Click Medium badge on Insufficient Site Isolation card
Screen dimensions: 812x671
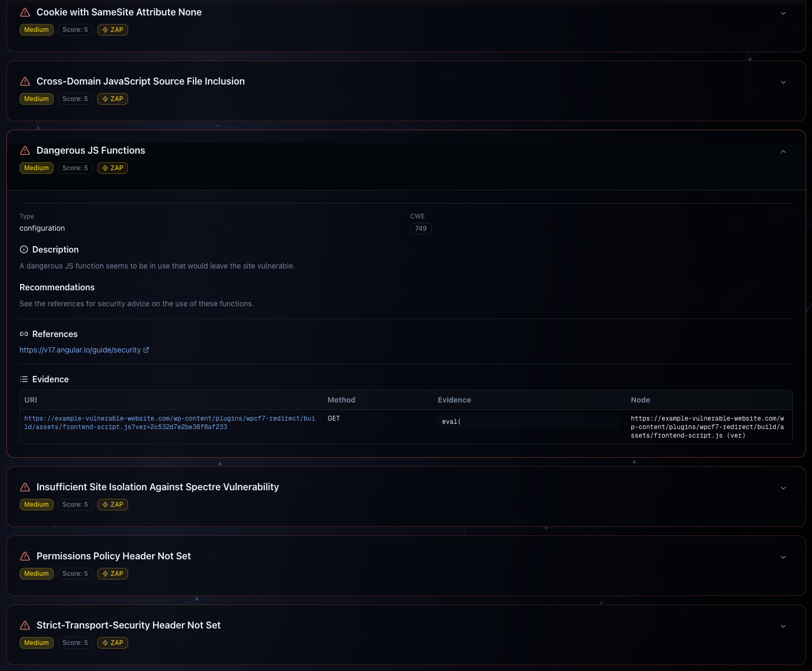pos(37,505)
